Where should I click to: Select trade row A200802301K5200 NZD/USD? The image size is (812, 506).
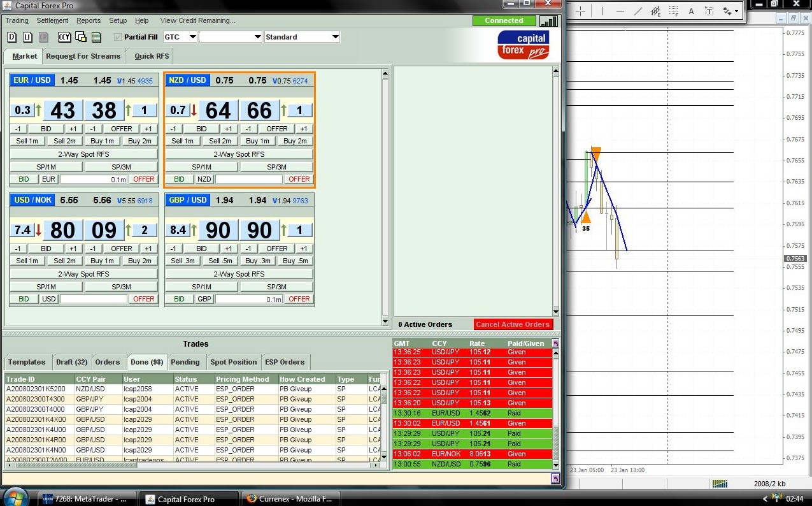[x=194, y=389]
